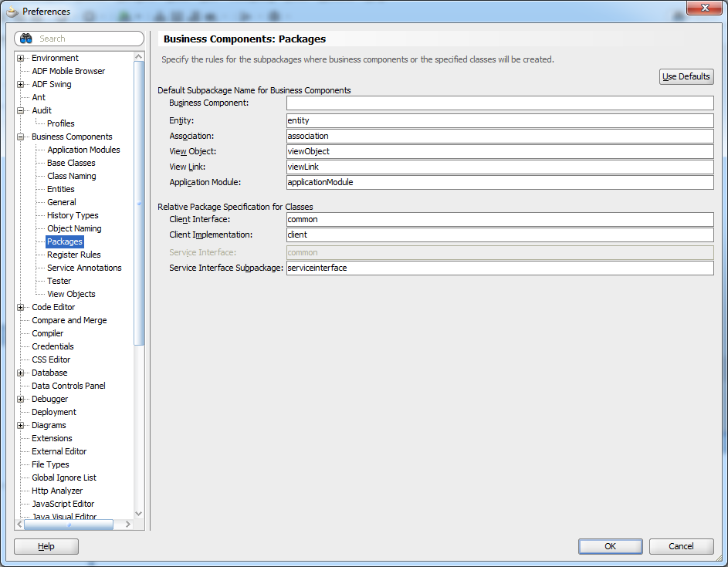728x567 pixels.
Task: Open the Class Naming preferences page
Action: (x=69, y=175)
